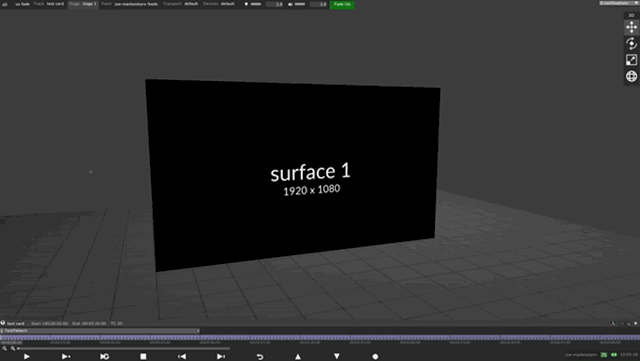Adjust the brightness slider in top bar

coord(256,4)
